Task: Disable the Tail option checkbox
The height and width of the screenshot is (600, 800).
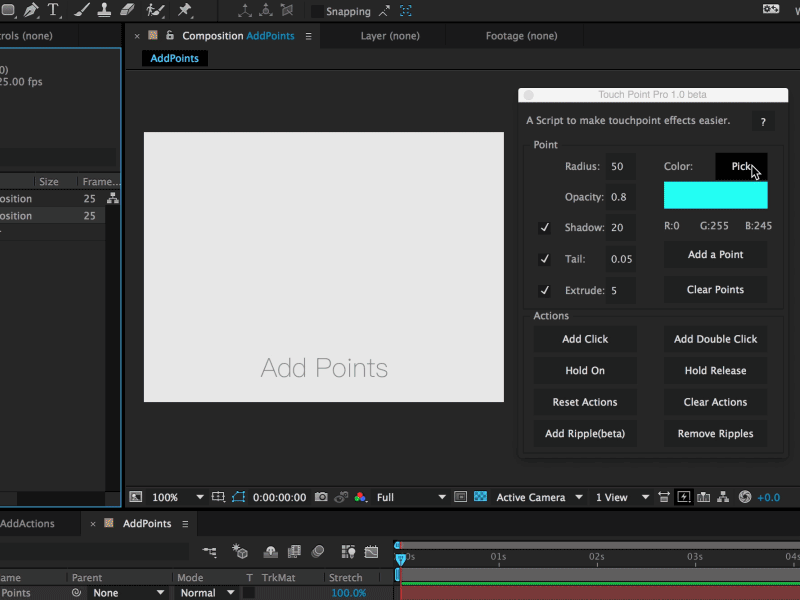Action: [x=544, y=259]
